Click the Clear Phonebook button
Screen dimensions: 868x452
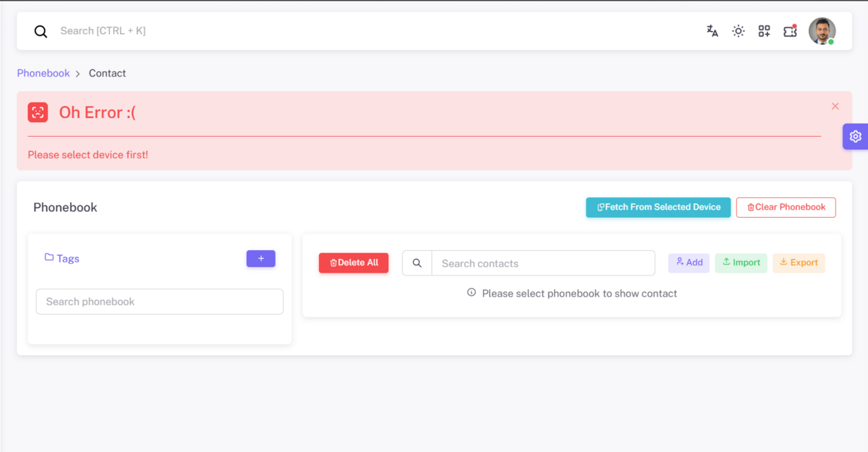tap(786, 208)
